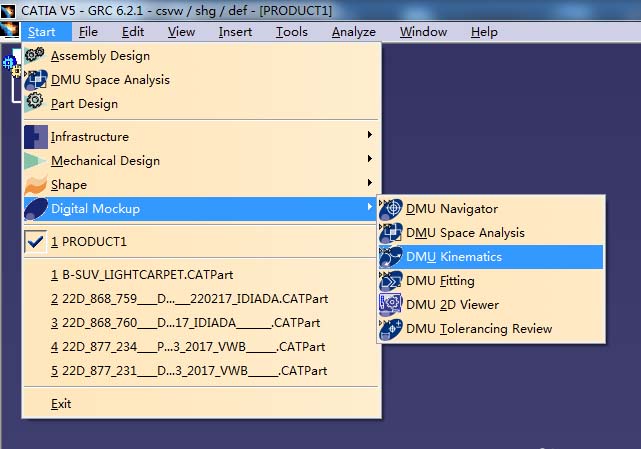Open recent file B-SUV_LIGHTCARPET.CATPart

pos(200,275)
